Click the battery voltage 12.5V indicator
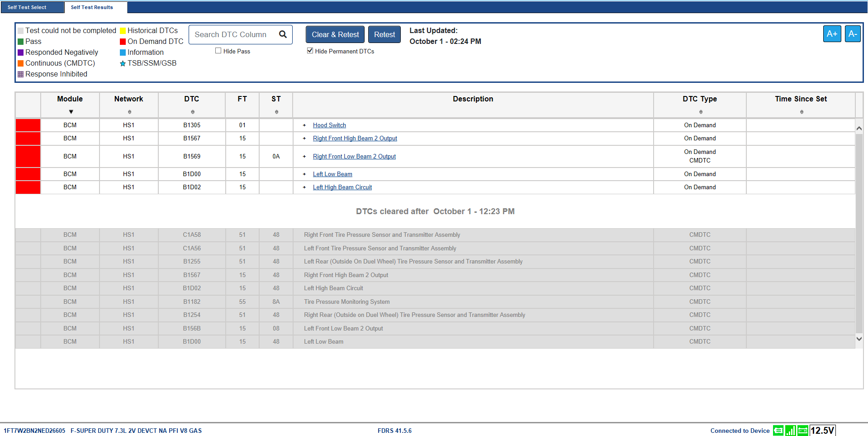868x436 pixels. (x=822, y=430)
